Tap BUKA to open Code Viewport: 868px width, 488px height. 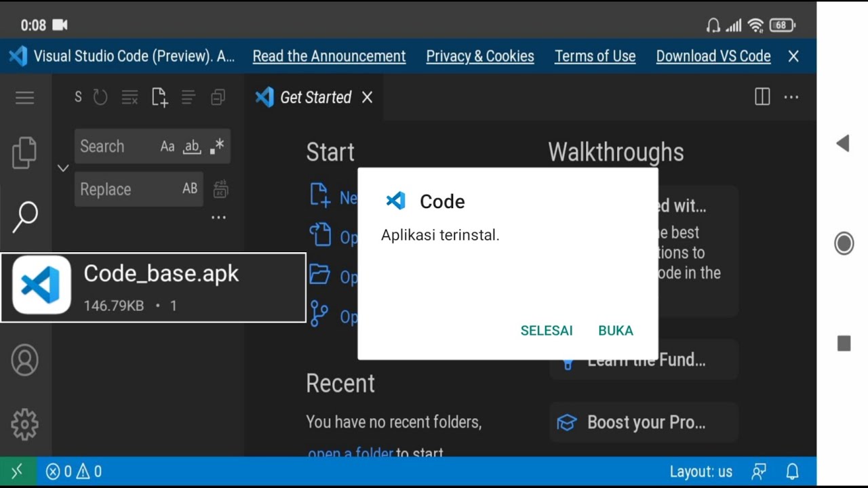pyautogui.click(x=616, y=331)
